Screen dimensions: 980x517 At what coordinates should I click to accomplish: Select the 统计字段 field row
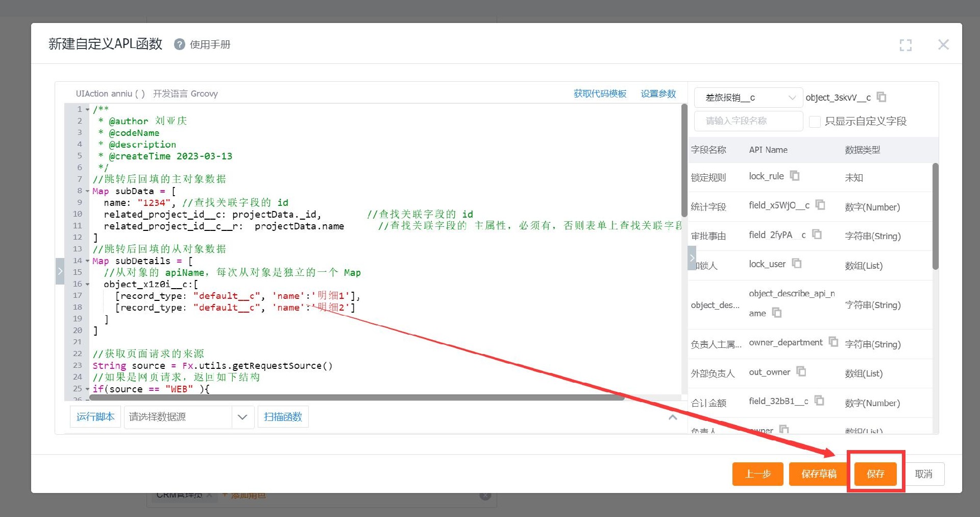pyautogui.click(x=810, y=207)
